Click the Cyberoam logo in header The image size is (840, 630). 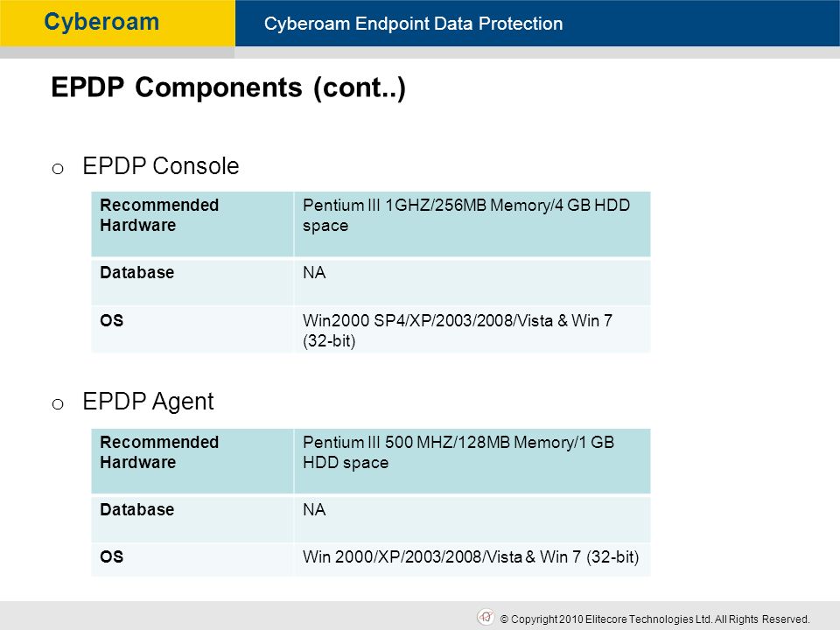point(101,23)
